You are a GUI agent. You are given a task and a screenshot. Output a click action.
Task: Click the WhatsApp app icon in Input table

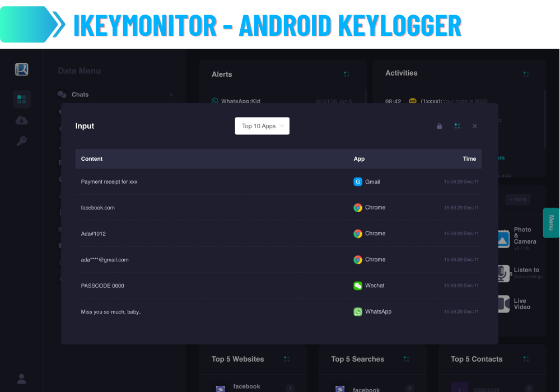point(358,312)
